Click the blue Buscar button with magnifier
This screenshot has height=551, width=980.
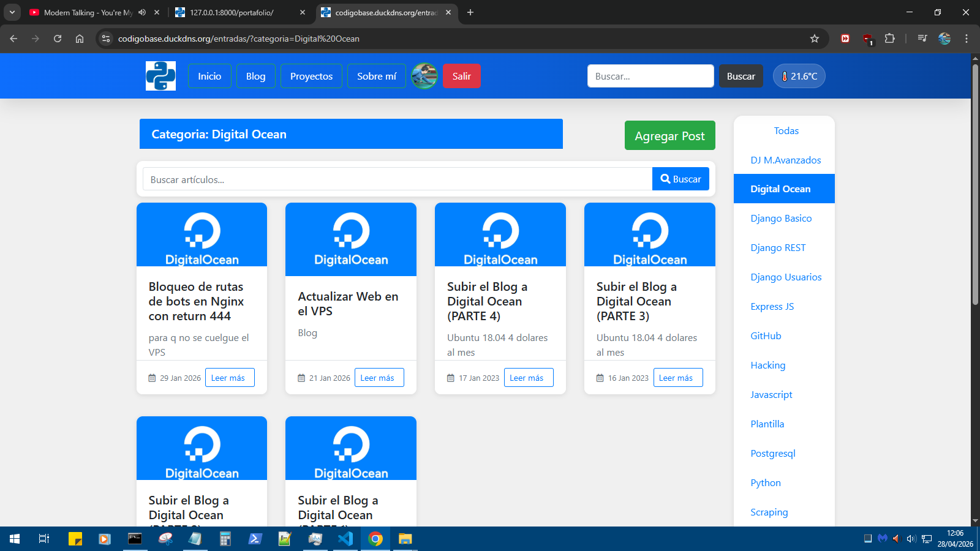point(680,179)
